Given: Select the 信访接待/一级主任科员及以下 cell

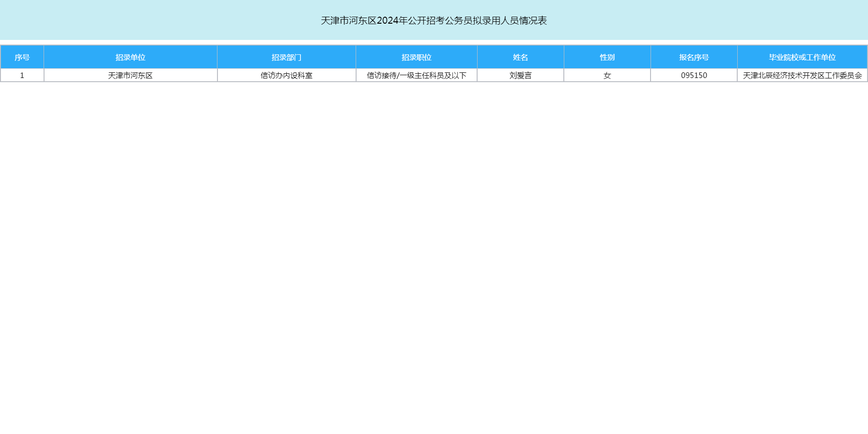Looking at the screenshot, I should [x=416, y=75].
